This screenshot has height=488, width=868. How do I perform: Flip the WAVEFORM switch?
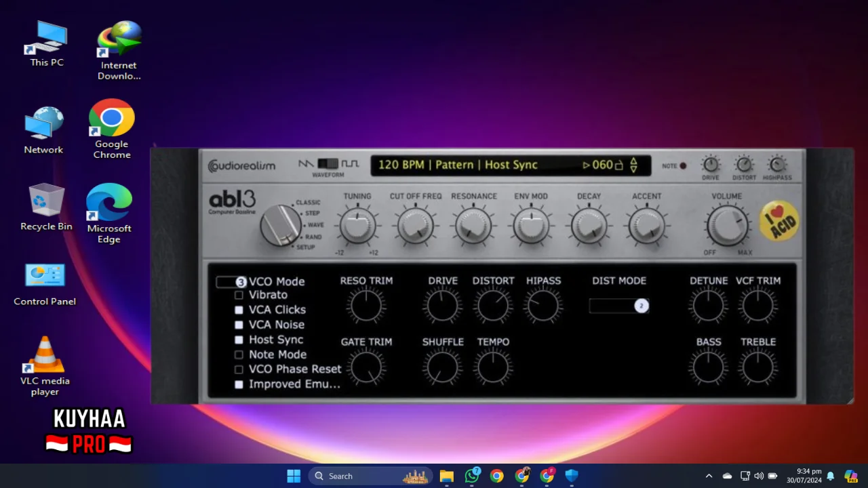(328, 164)
